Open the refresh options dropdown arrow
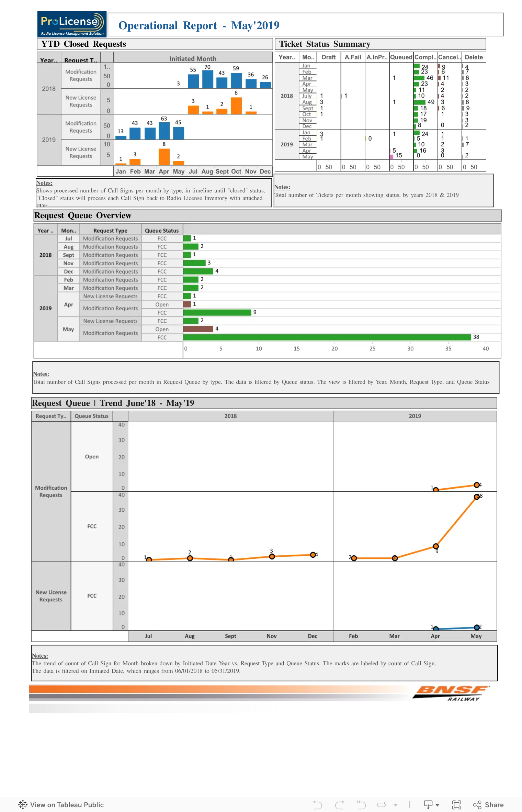Image resolution: width=522 pixels, height=812 pixels. pyautogui.click(x=396, y=805)
